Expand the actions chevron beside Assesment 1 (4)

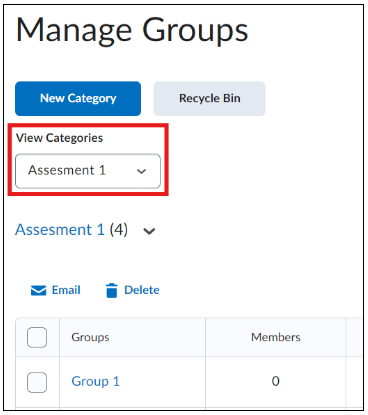point(149,231)
